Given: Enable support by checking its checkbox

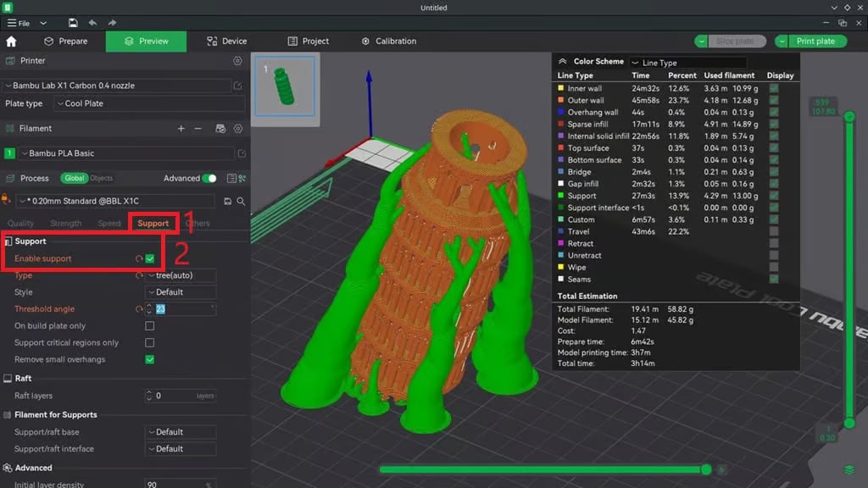Looking at the screenshot, I should [150, 257].
